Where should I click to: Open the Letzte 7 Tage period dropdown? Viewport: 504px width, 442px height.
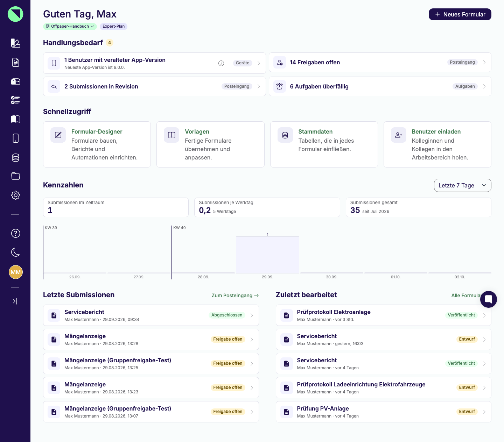tap(462, 185)
